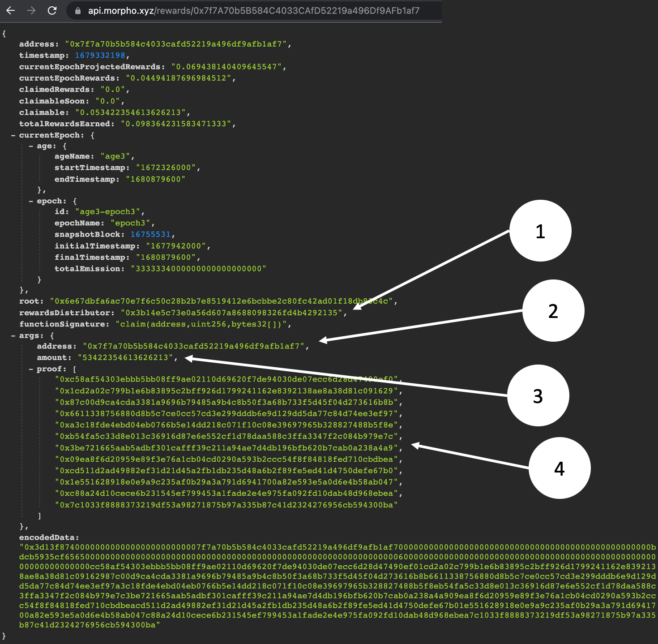The width and height of the screenshot is (658, 644).
Task: Click the snapshotBlock value 16755531
Action: pyautogui.click(x=150, y=234)
